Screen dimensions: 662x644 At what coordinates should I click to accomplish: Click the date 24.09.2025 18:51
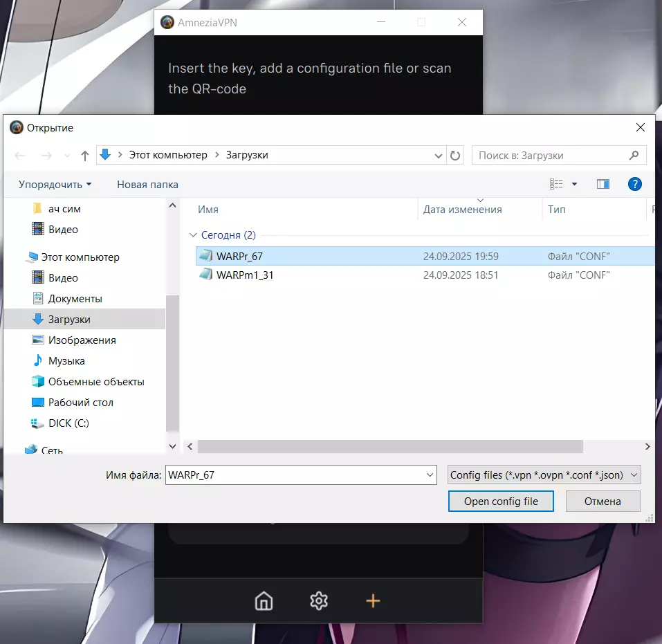click(461, 275)
